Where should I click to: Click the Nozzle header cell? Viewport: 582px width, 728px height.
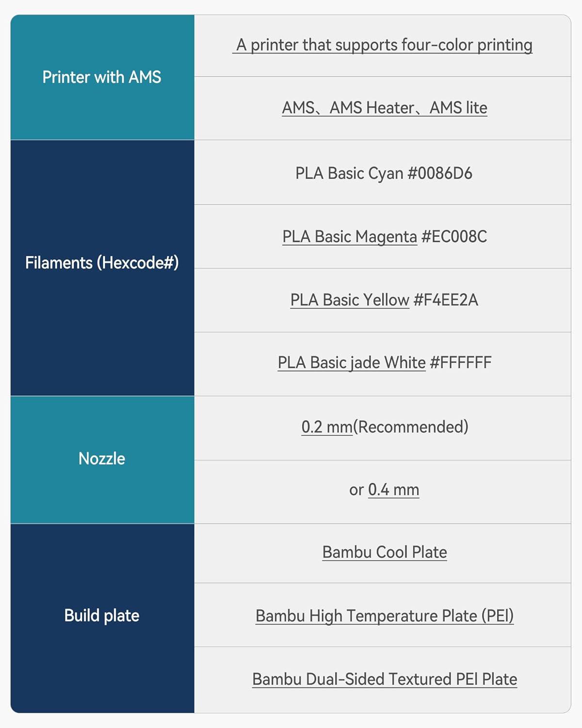pyautogui.click(x=102, y=459)
